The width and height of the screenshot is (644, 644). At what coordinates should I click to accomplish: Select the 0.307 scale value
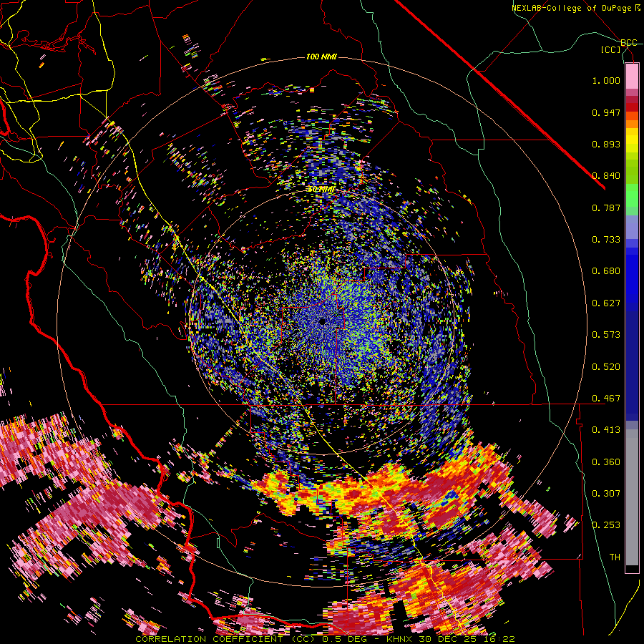[606, 494]
